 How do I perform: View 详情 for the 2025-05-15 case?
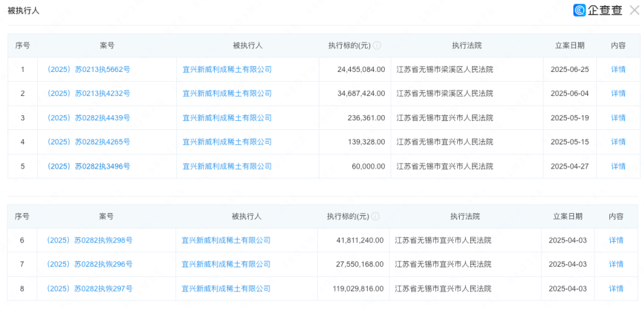(x=618, y=142)
